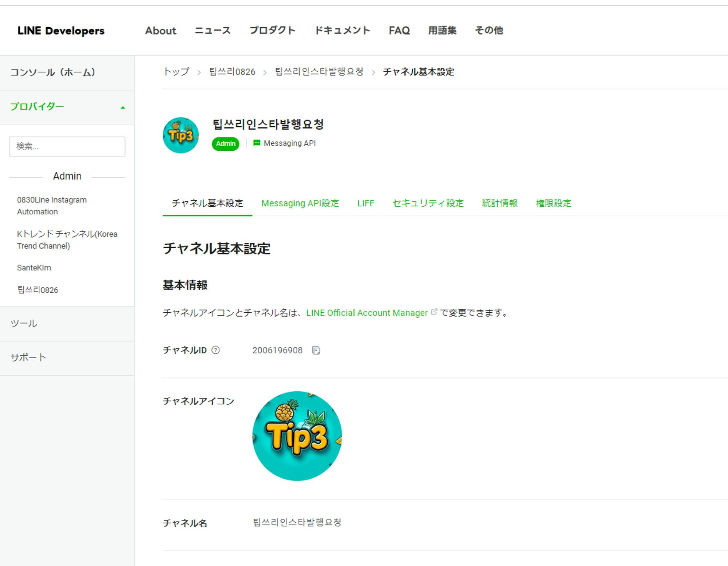Select 0830Line Instagram Automation provider

pyautogui.click(x=52, y=206)
